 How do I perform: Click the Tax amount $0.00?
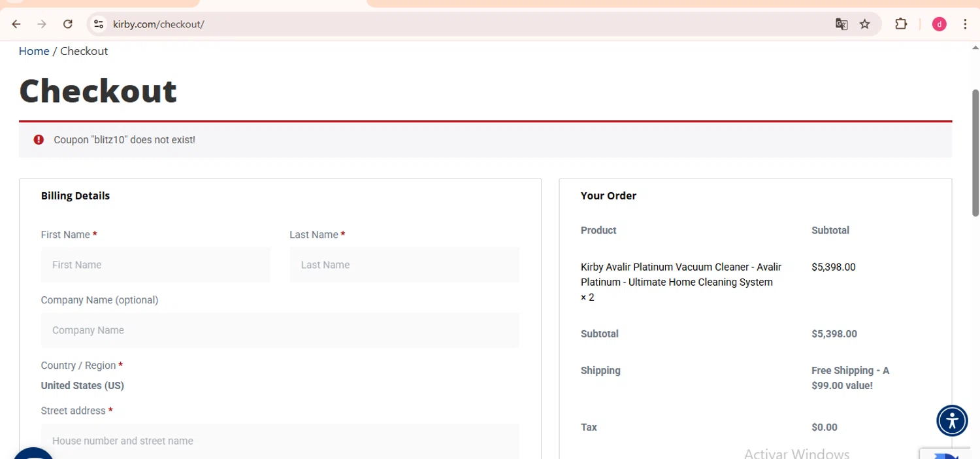pyautogui.click(x=824, y=427)
